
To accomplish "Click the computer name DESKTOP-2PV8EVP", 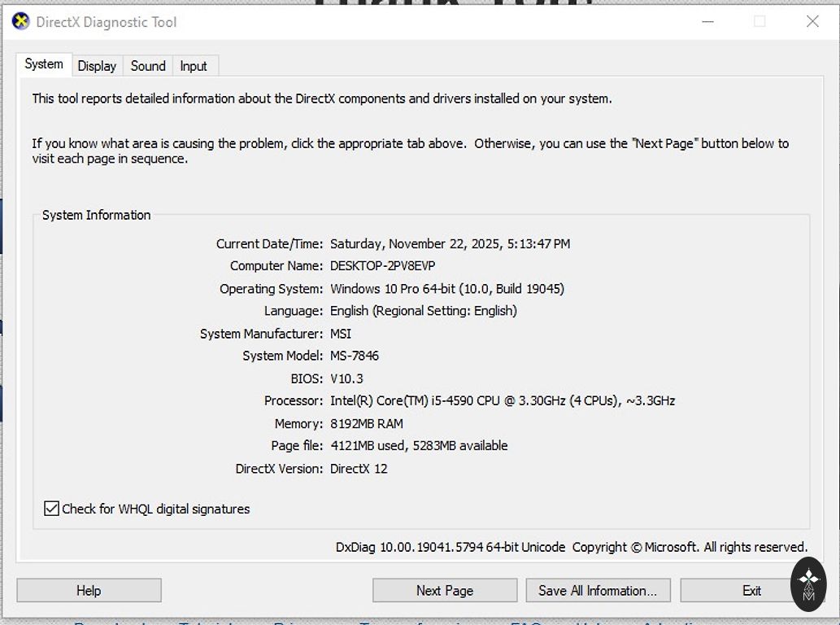I will 383,266.
